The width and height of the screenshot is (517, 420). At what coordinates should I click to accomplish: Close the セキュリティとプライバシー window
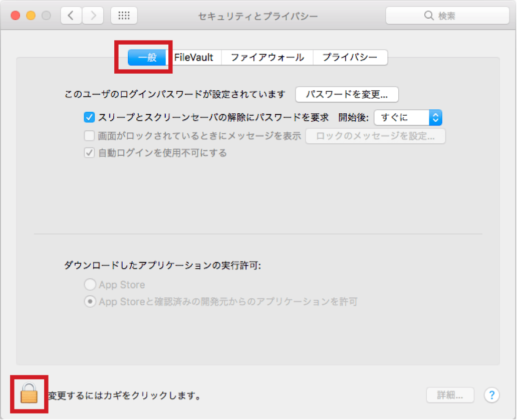click(x=16, y=16)
